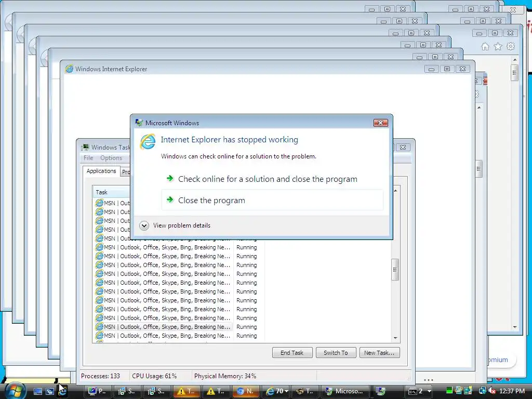Click the task list scrollbar down arrow

[x=395, y=338]
